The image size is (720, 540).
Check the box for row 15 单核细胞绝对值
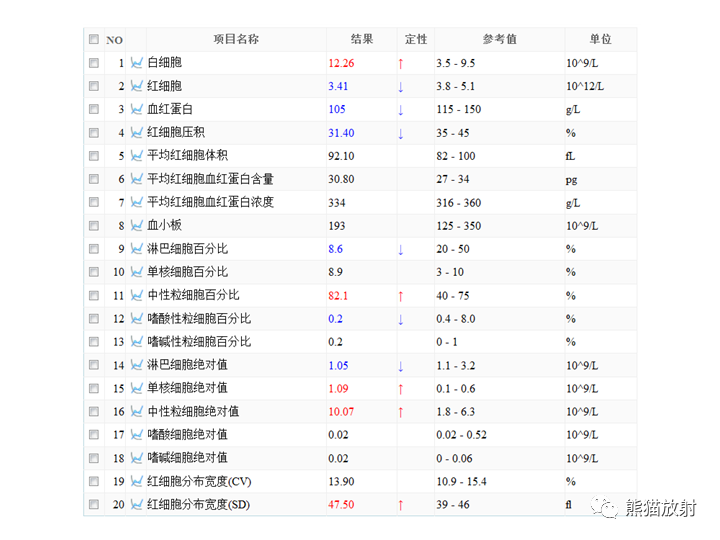pyautogui.click(x=94, y=388)
